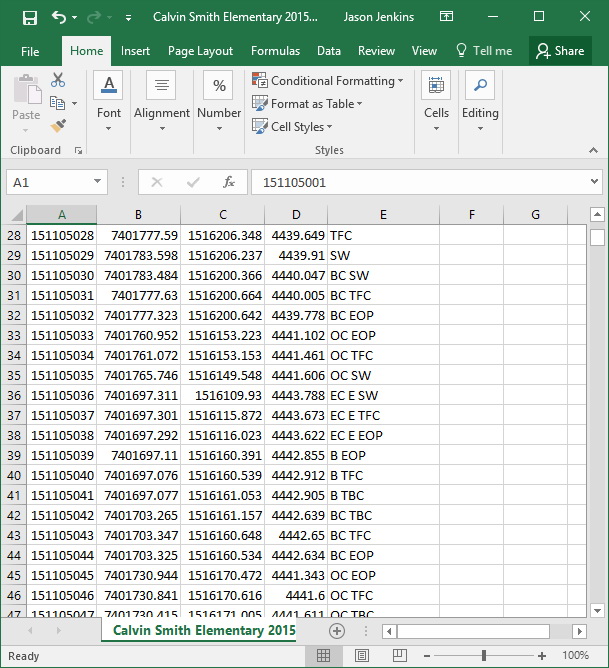609x668 pixels.
Task: Open the Clipboard dialog launcher
Action: click(78, 150)
